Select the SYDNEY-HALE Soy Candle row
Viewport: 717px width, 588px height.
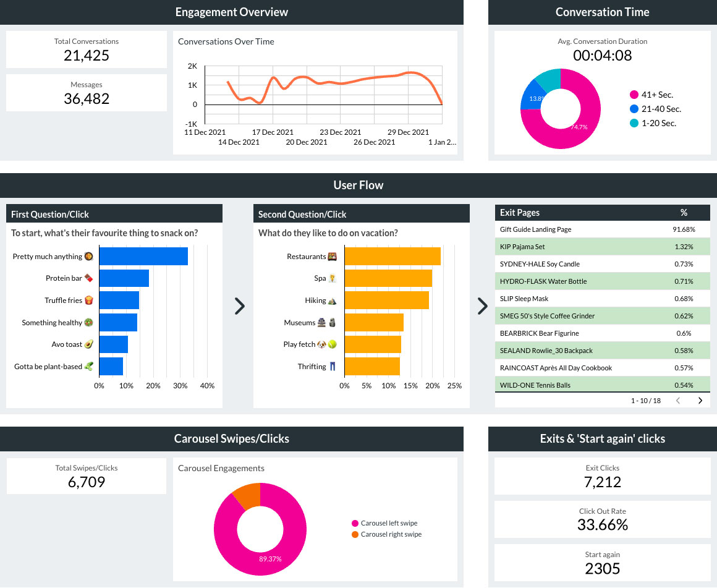click(x=602, y=264)
